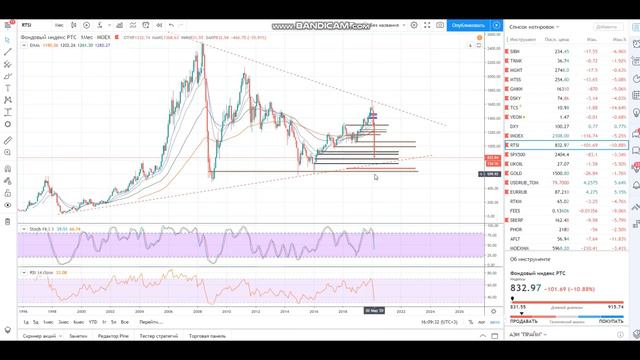The image size is (640, 360).
Task: Set the YTD date range
Action: [x=93, y=322]
